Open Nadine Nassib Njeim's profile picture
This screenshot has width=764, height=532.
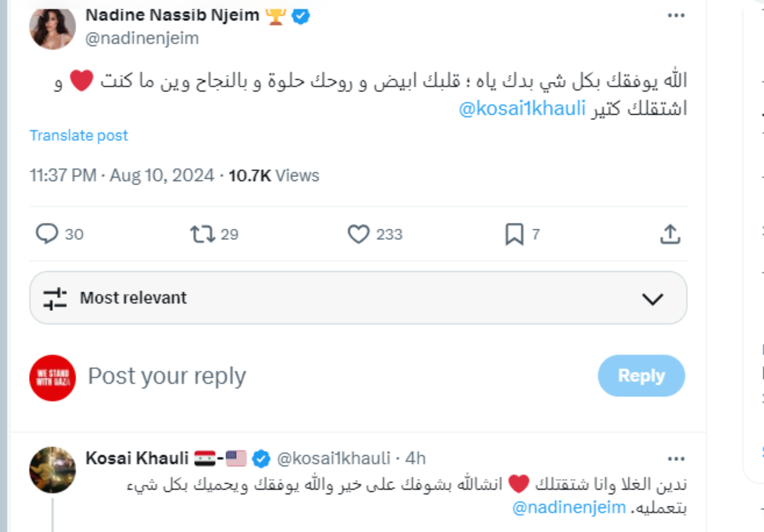53,27
